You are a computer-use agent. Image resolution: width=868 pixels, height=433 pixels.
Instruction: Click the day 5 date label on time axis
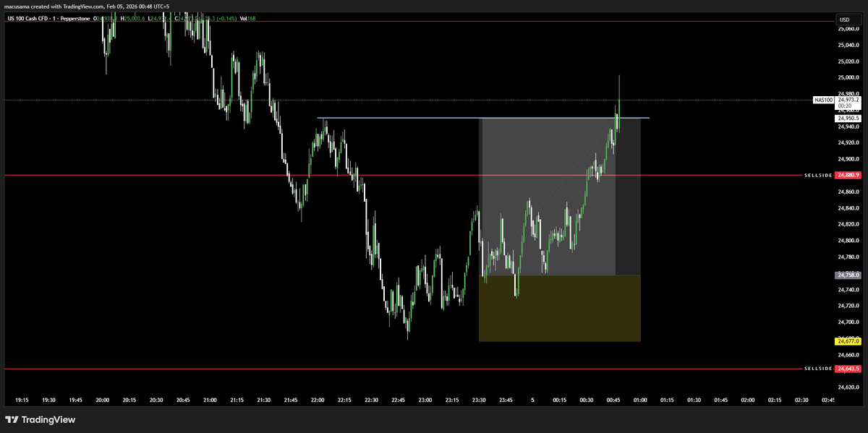pos(532,399)
